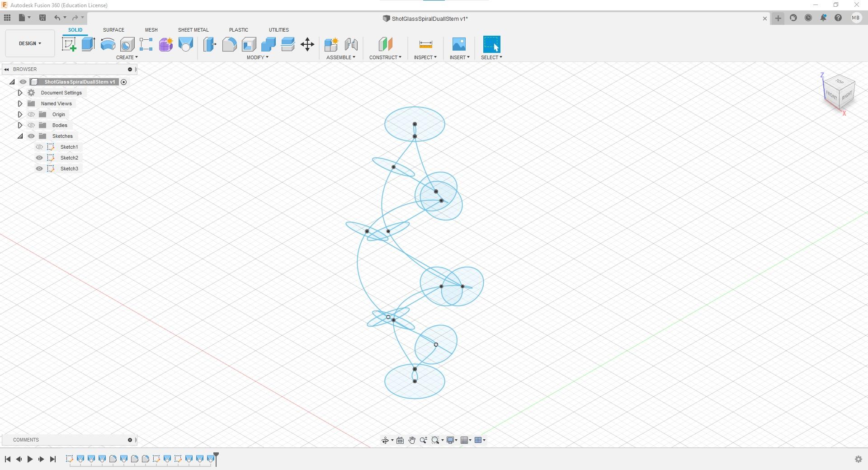Undo the last action
Screen dimensions: 868x470
click(57, 18)
